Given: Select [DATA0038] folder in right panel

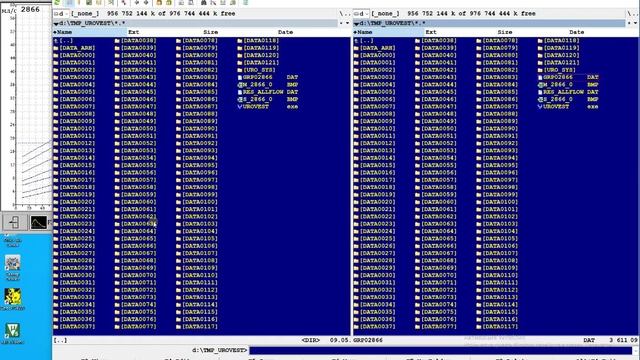Looking at the screenshot, I should click(x=436, y=40).
